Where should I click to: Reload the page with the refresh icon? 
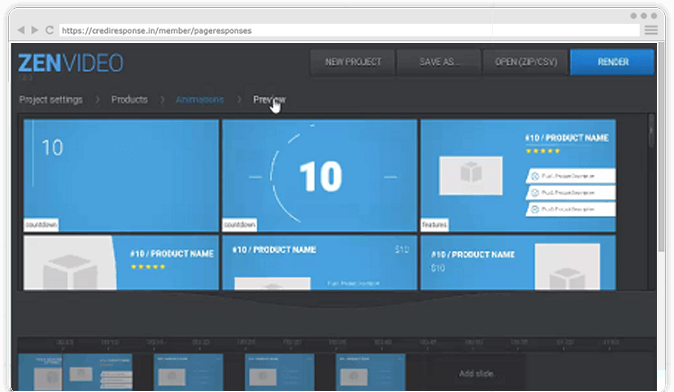coord(49,30)
